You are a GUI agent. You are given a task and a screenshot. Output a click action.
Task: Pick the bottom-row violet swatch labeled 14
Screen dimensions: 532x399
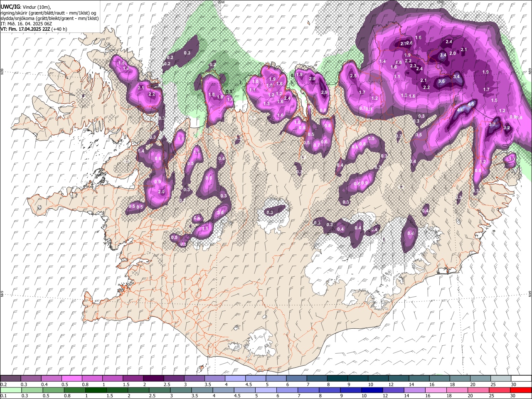(x=414, y=390)
